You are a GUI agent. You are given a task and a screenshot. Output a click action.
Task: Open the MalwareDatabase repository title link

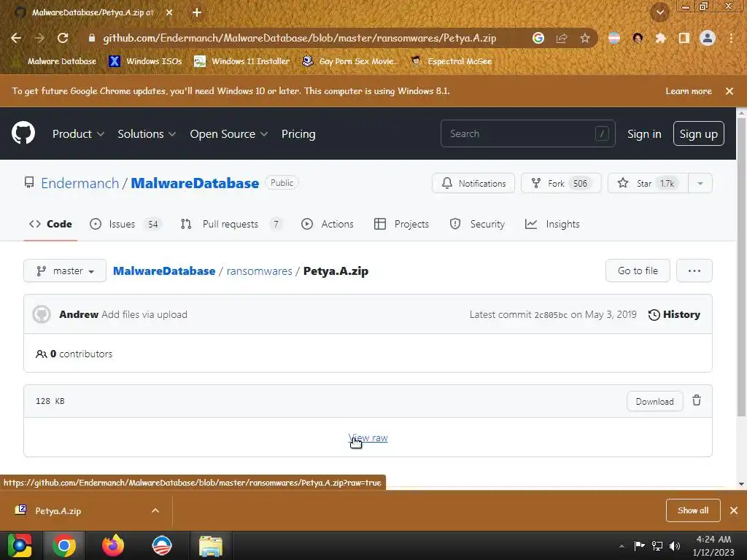click(195, 183)
